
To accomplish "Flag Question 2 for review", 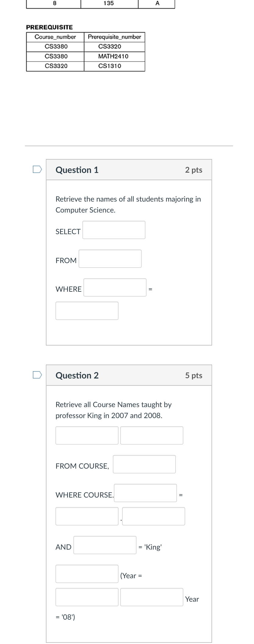I will click(x=37, y=375).
